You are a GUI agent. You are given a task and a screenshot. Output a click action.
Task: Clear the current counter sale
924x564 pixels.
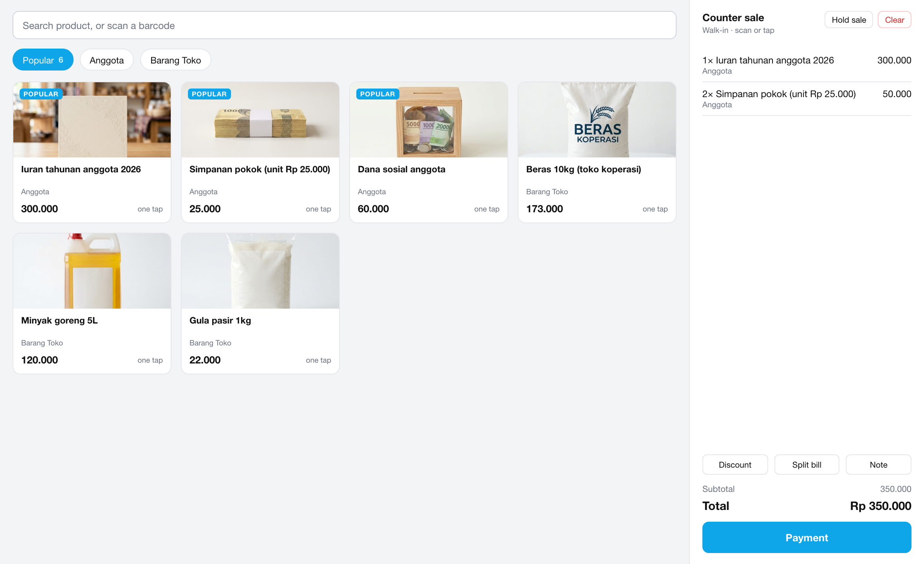(895, 20)
